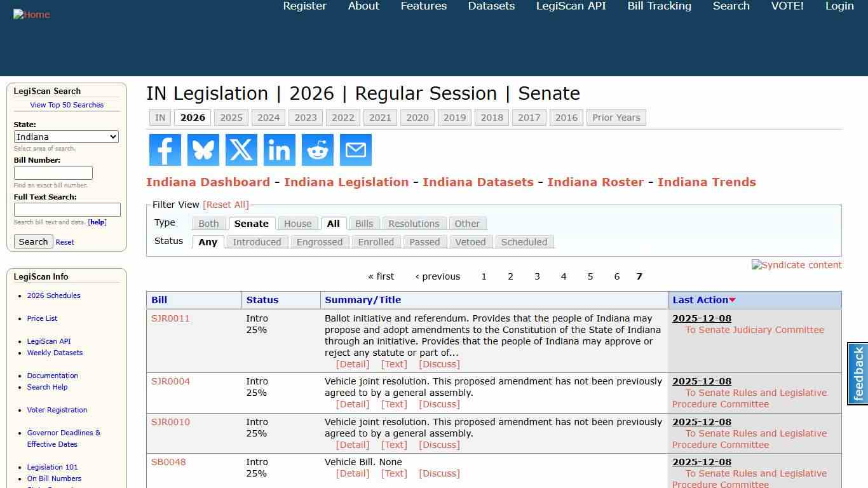This screenshot has width=868, height=488.
Task: Submit the page to Reddit
Action: point(317,150)
